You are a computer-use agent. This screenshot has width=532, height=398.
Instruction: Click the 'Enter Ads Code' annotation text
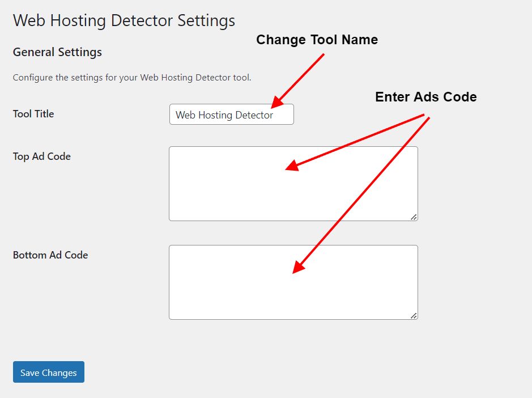(426, 97)
